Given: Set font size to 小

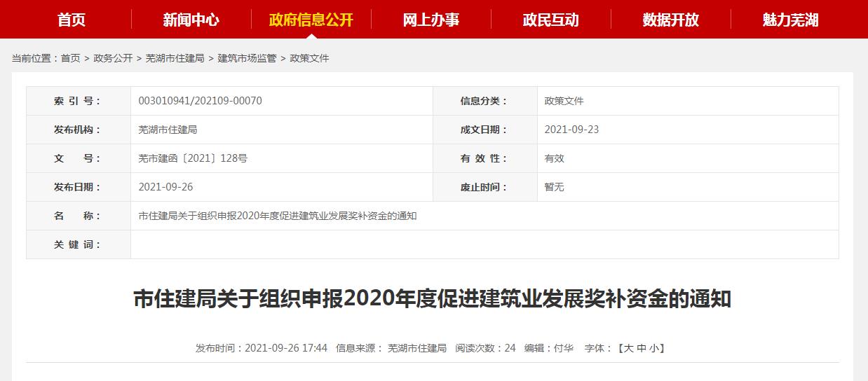Looking at the screenshot, I should (654, 348).
